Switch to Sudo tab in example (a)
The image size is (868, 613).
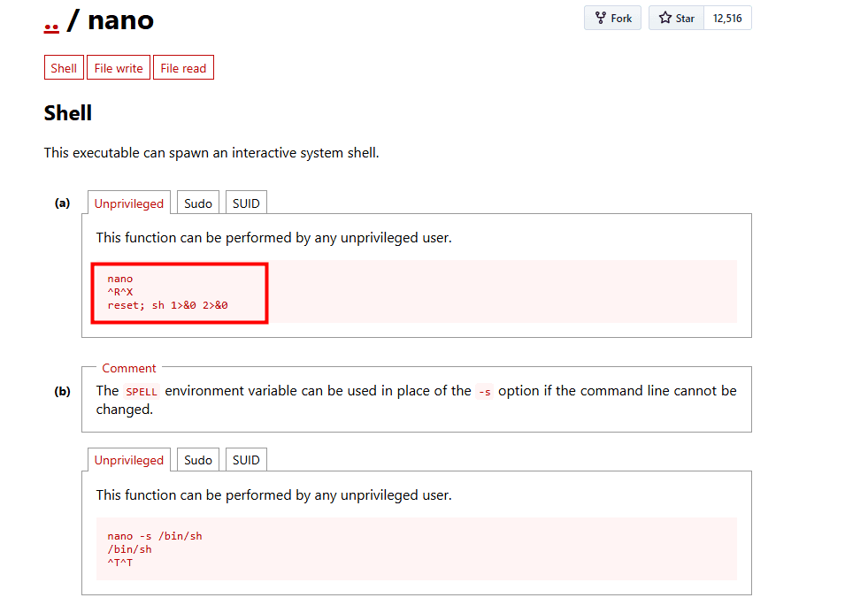point(198,203)
